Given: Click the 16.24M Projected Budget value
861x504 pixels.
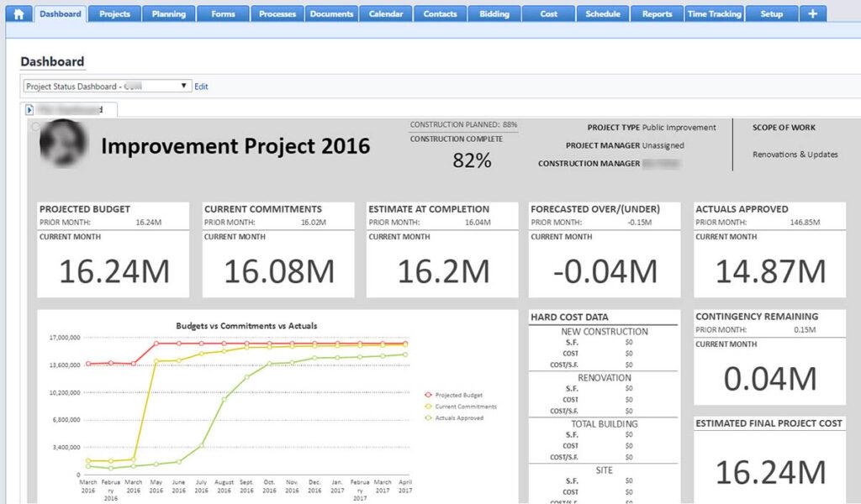Looking at the screenshot, I should pyautogui.click(x=114, y=271).
